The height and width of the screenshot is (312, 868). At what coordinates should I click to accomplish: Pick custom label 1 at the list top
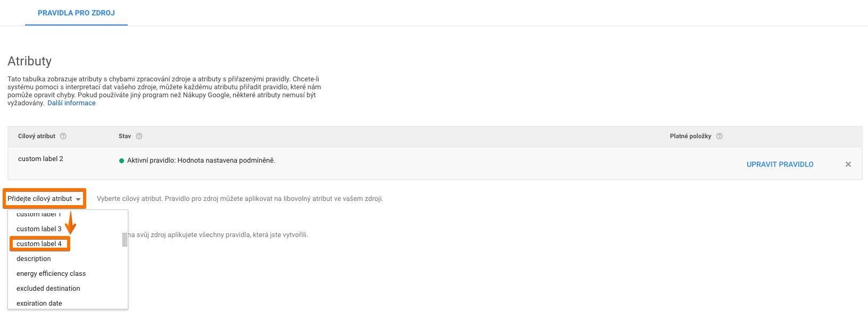click(39, 214)
